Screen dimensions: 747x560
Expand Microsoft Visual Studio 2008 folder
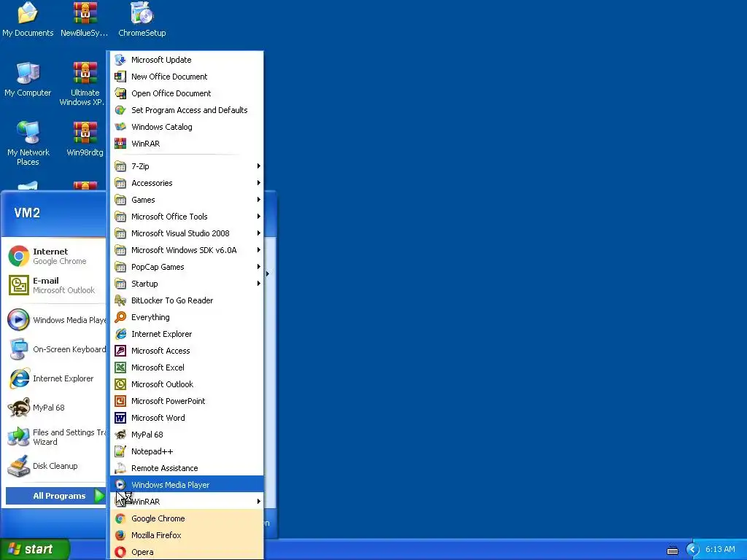click(x=187, y=233)
